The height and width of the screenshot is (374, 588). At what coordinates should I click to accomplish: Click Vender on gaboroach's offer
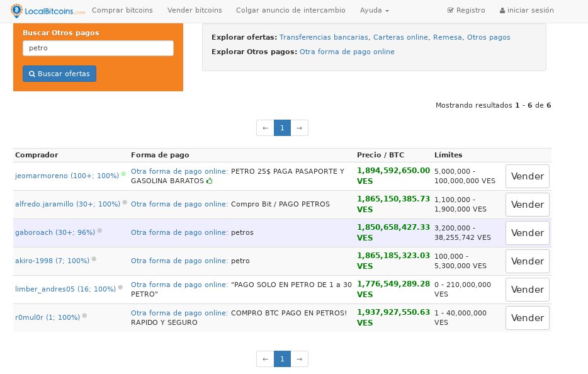[528, 233]
